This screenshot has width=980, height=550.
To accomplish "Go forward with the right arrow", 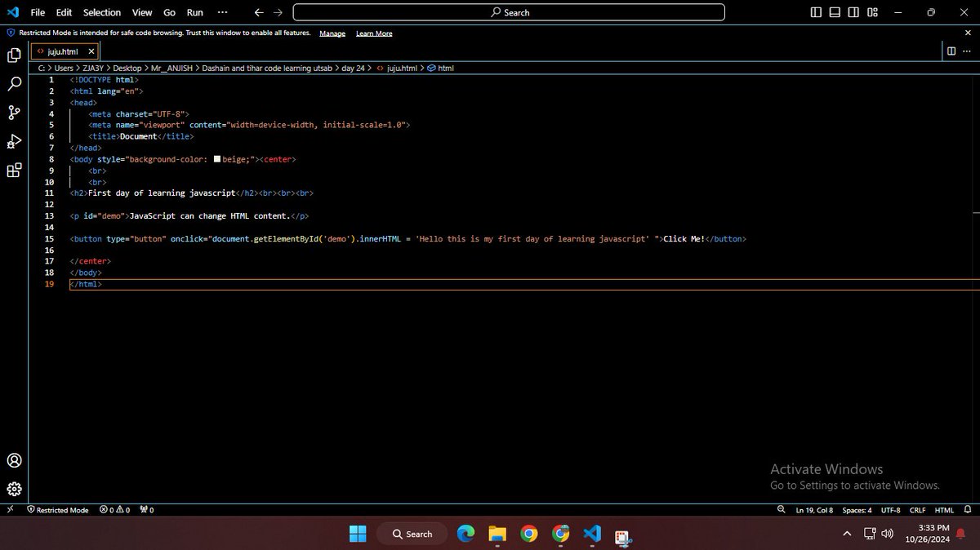I will coord(278,12).
